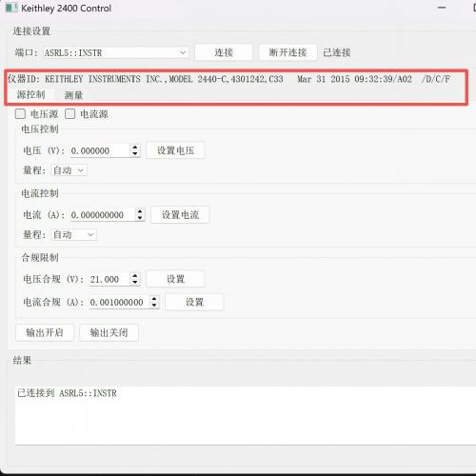Click the 电压 (V) spinner arrows
Screen dimensions: 476x476
135,150
